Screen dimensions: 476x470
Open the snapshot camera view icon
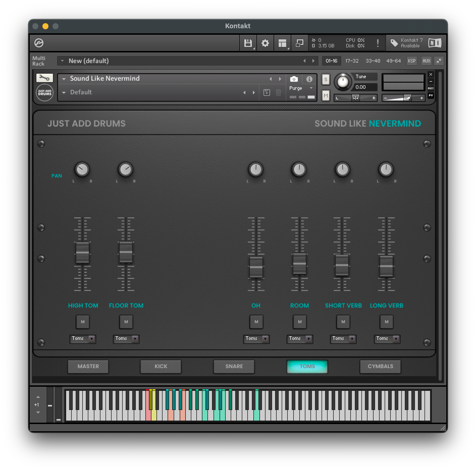[x=294, y=79]
